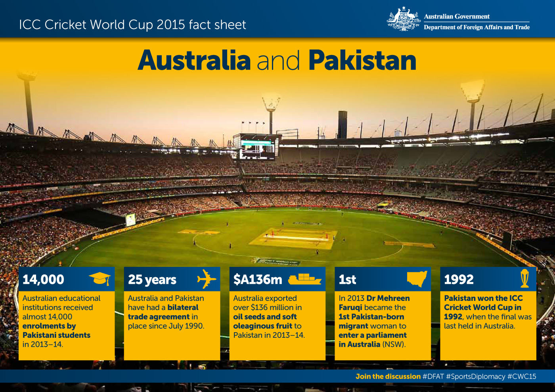The image size is (555, 392).
Task: Click the #SportsDiplomacy hashtag
Action: pyautogui.click(x=476, y=377)
